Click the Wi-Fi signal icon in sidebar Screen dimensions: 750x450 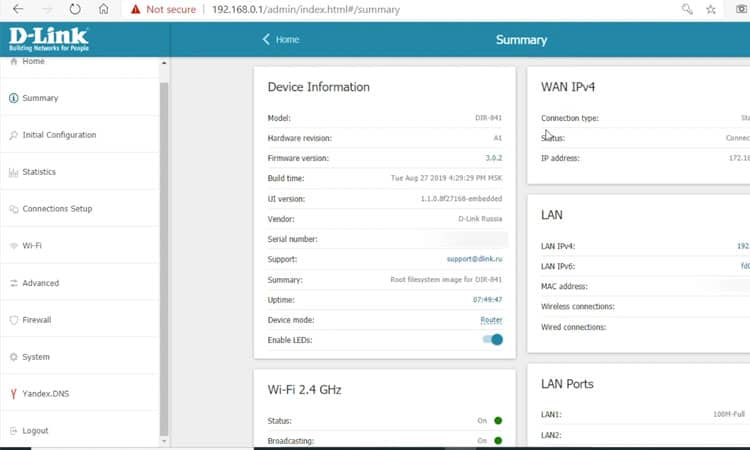click(13, 246)
